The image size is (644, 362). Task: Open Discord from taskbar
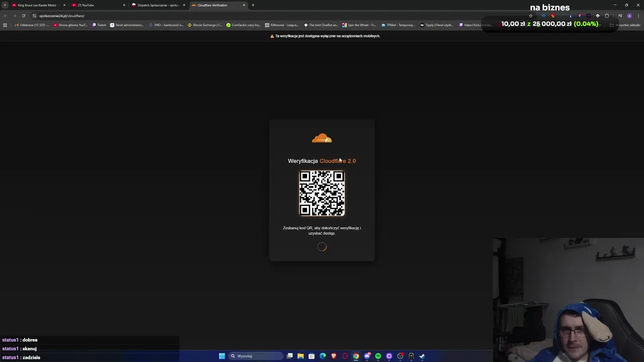coord(367,356)
